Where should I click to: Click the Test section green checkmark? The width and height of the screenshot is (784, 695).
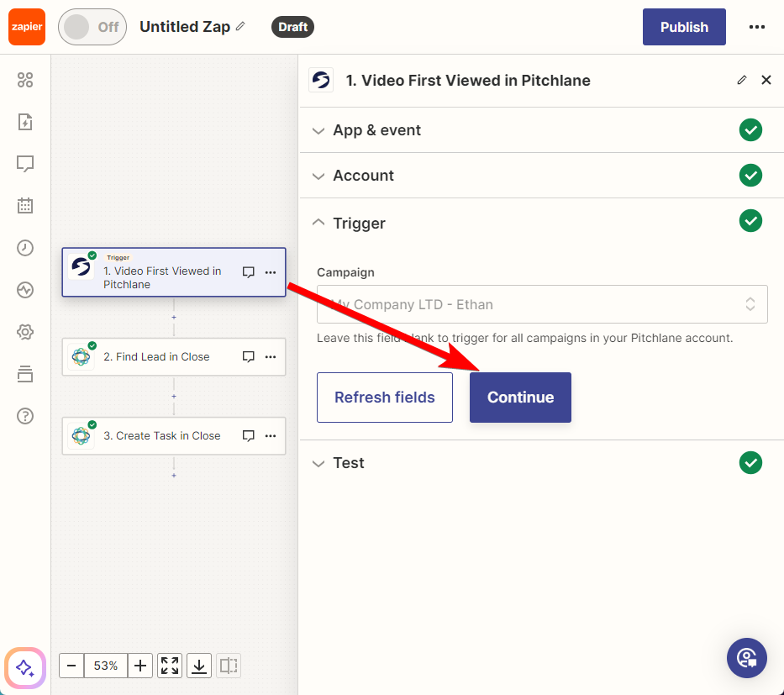pos(750,462)
